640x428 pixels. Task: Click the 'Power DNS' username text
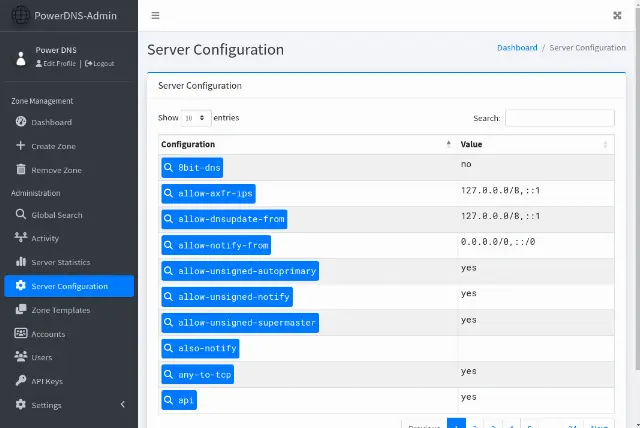56,50
